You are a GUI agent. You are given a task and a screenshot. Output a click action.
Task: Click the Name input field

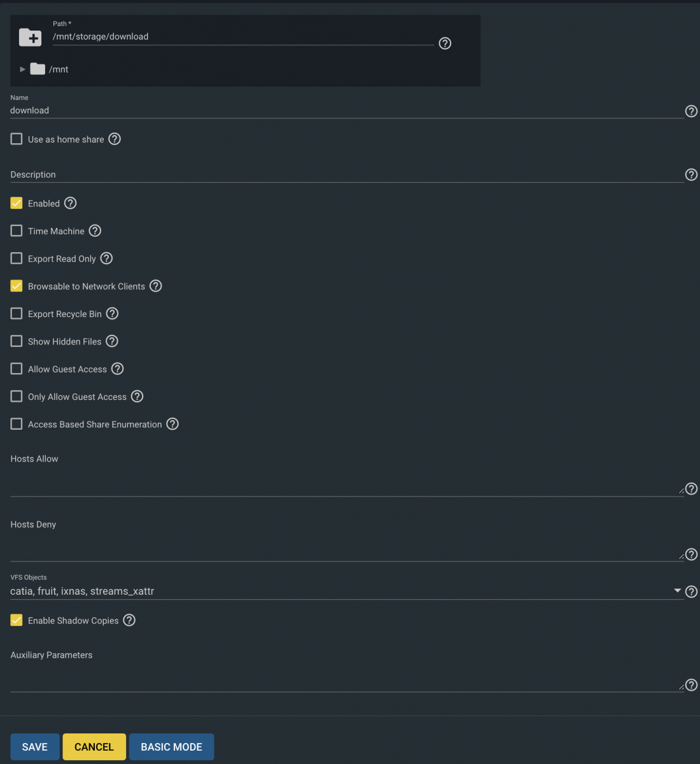coord(347,110)
